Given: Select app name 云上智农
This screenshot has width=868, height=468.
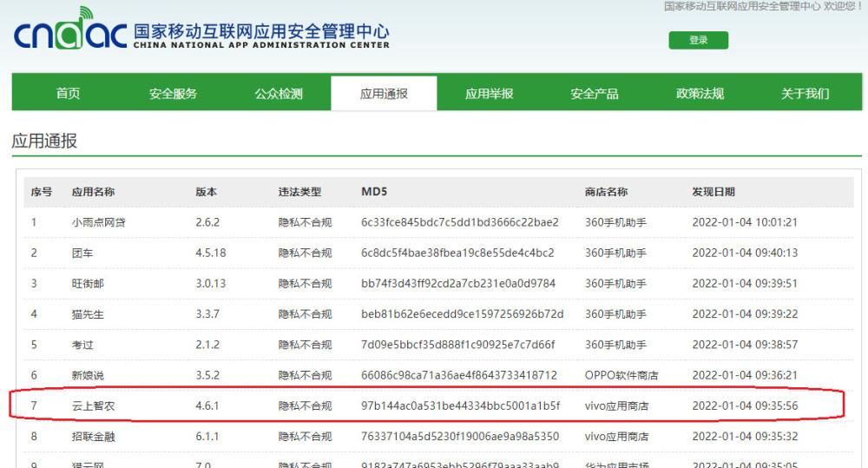Looking at the screenshot, I should (x=93, y=406).
